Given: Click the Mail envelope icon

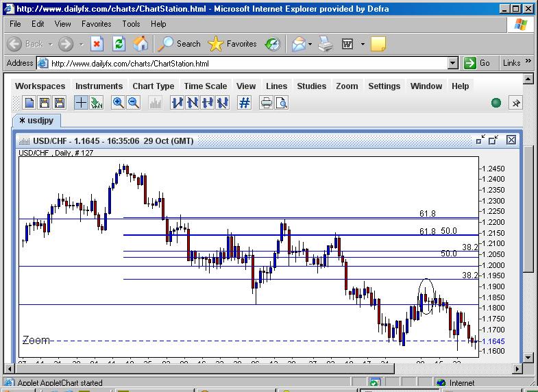Looking at the screenshot, I should [299, 44].
